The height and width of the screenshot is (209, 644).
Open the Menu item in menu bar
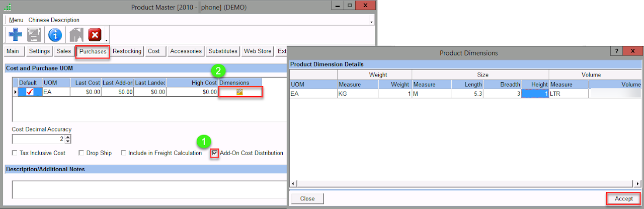pyautogui.click(x=16, y=20)
